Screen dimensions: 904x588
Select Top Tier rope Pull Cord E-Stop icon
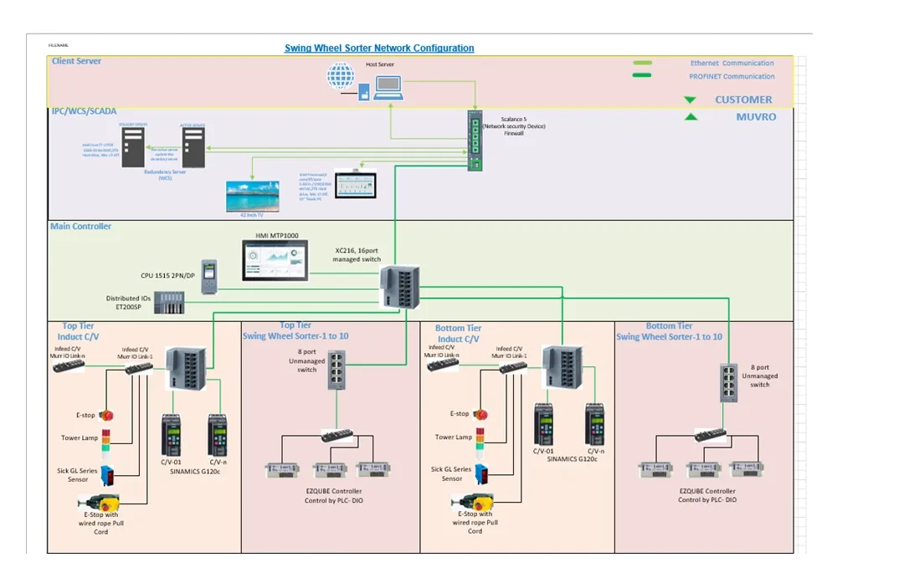point(99,503)
